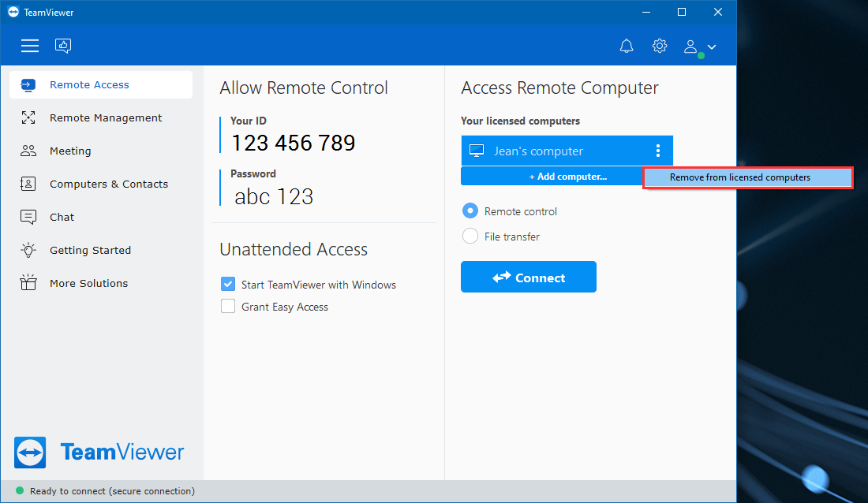The height and width of the screenshot is (503, 868).
Task: Open the notifications bell
Action: click(x=626, y=46)
